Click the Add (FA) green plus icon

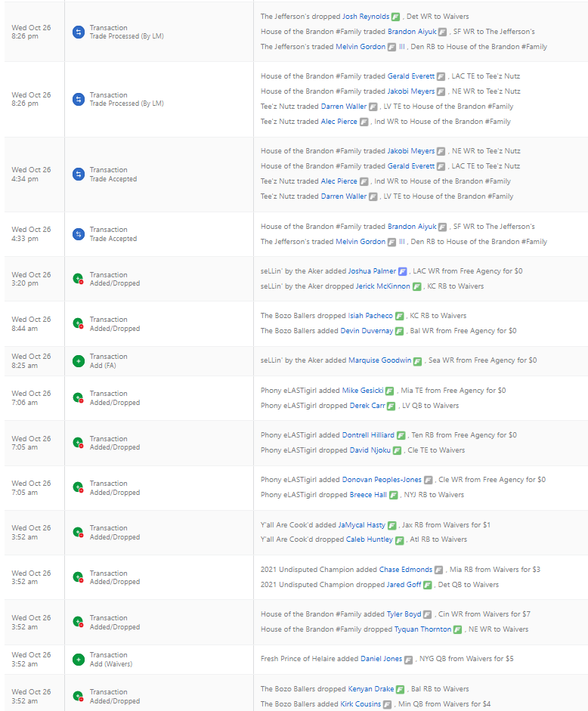coord(78,361)
